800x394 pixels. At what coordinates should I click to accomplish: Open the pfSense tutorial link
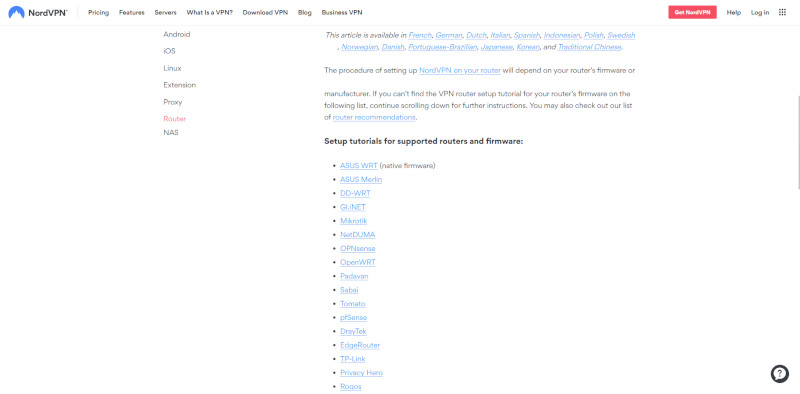tap(354, 317)
